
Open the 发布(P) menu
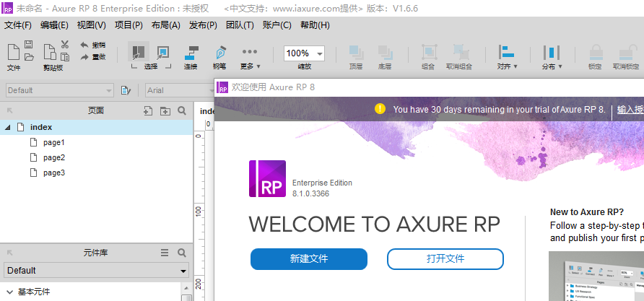tap(203, 25)
